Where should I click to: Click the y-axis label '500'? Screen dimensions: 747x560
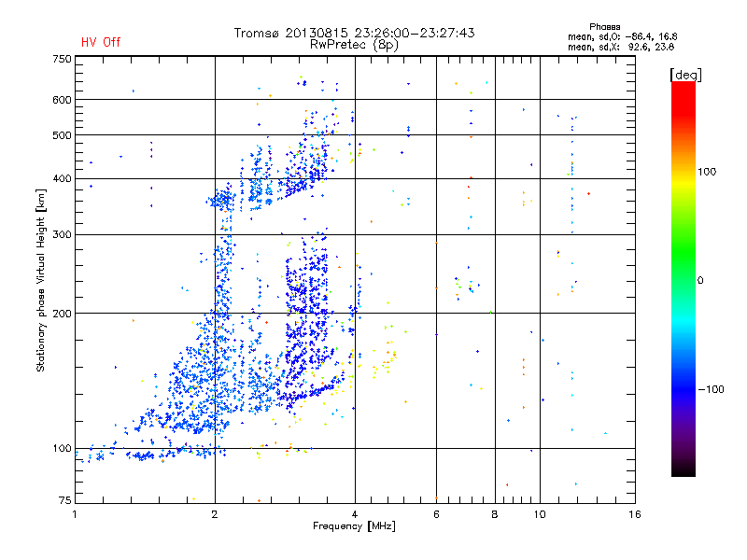tap(62, 135)
